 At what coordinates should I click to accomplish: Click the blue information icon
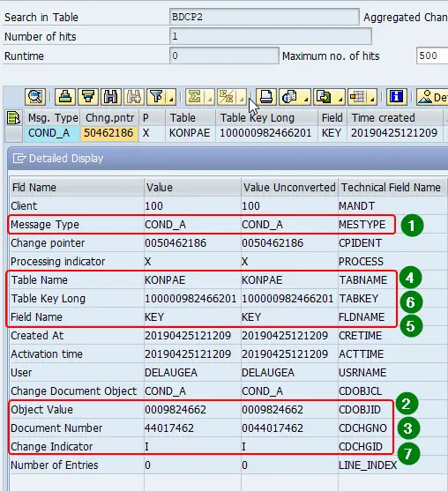(397, 97)
